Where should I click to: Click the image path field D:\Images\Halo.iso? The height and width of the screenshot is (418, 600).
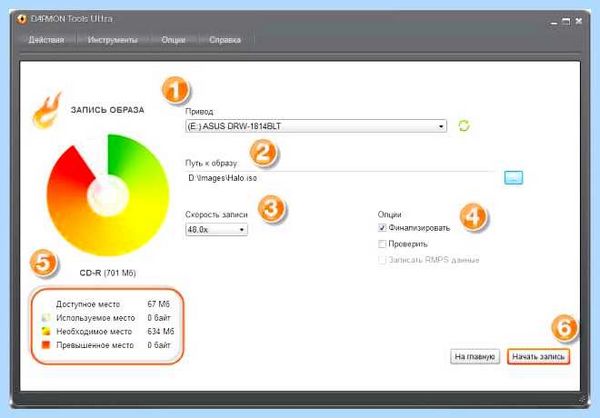[341, 178]
